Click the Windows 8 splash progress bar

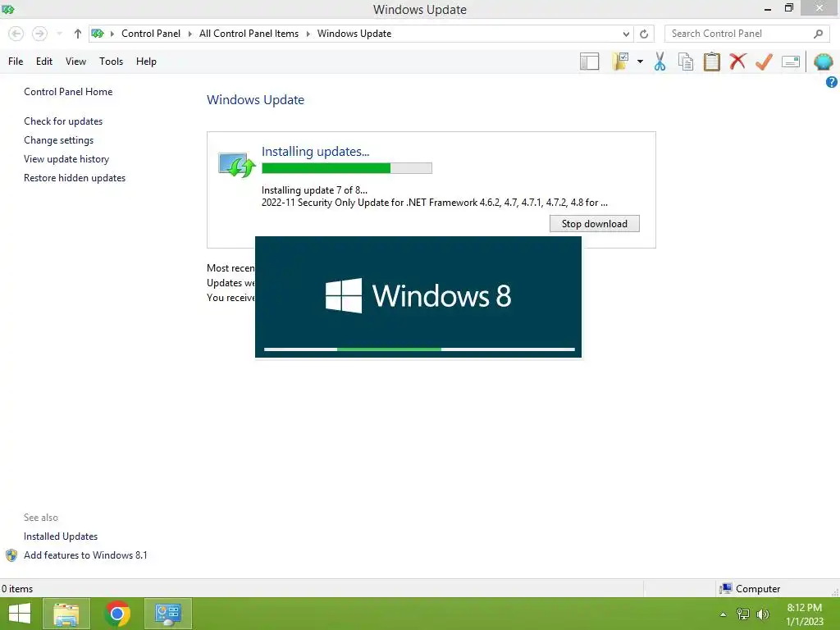(419, 349)
